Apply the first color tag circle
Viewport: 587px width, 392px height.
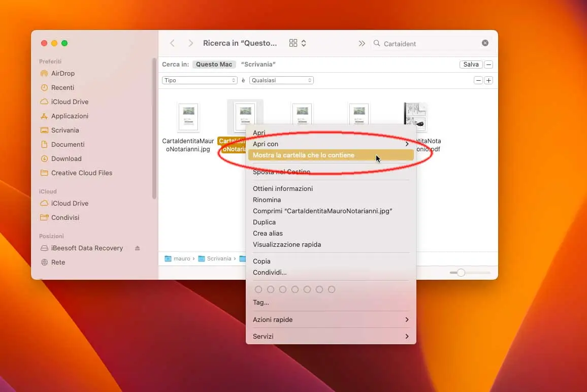258,289
